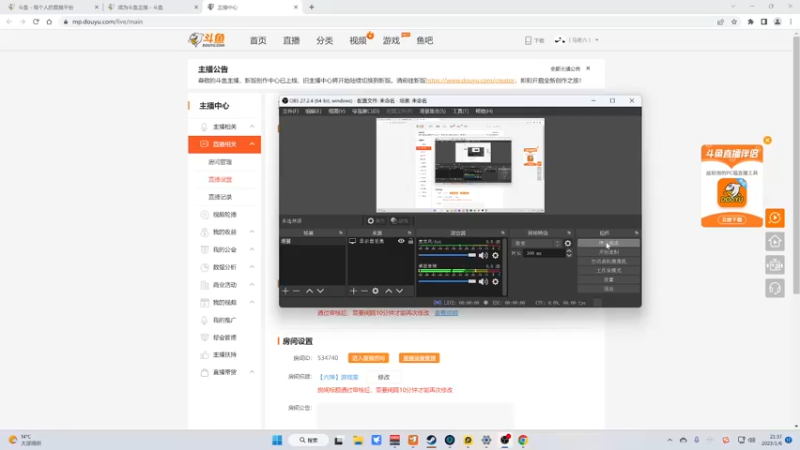Expand the 数据分析 sidebar section
This screenshot has height=450, width=800.
click(x=252, y=267)
